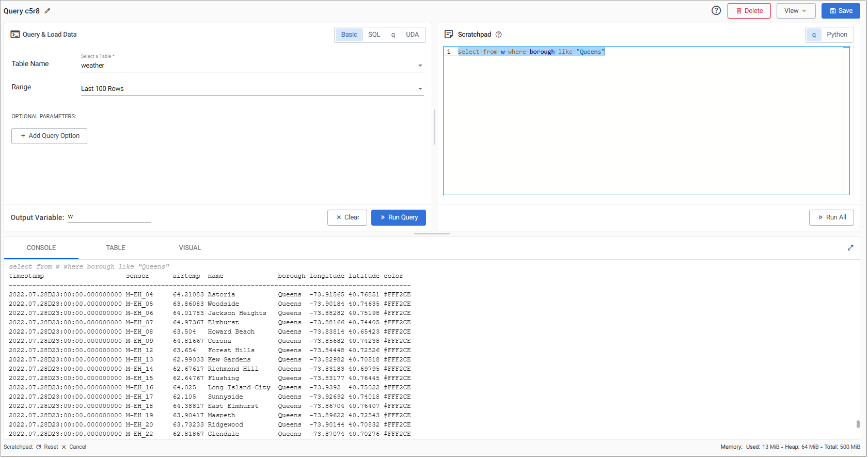Image resolution: width=868 pixels, height=458 pixels.
Task: Expand the View dropdown menu
Action: [x=795, y=11]
